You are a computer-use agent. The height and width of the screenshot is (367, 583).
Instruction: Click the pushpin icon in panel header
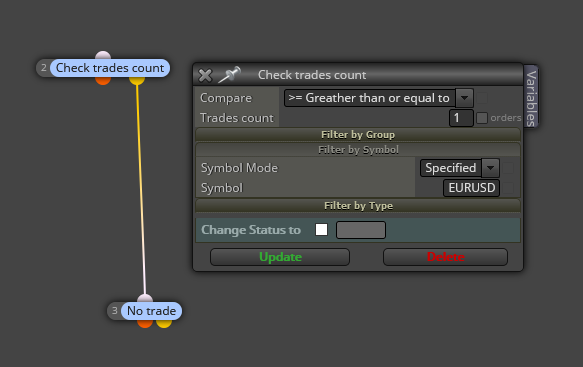[x=229, y=75]
